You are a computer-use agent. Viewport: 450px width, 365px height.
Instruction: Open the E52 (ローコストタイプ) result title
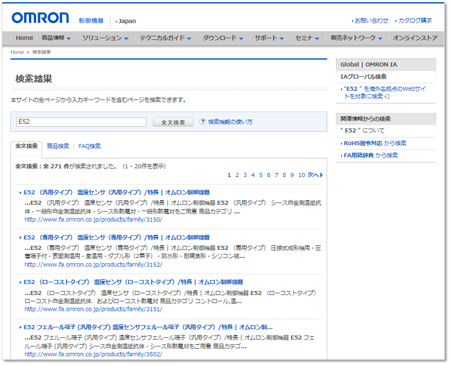pyautogui.click(x=133, y=282)
